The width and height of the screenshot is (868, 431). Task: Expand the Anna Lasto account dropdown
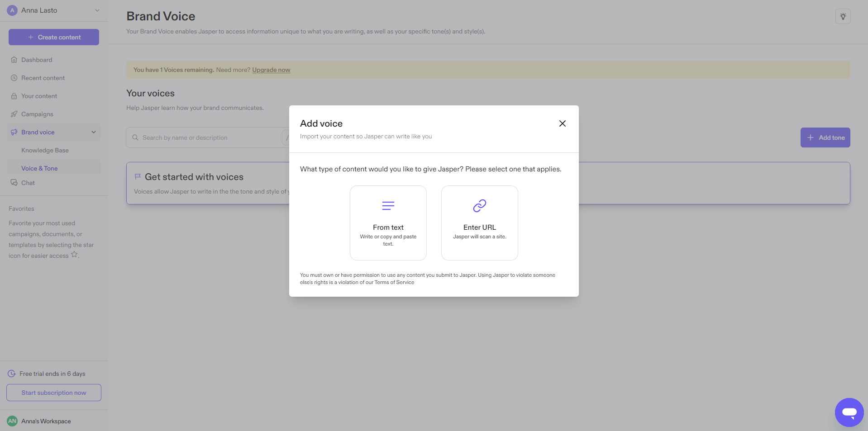97,10
